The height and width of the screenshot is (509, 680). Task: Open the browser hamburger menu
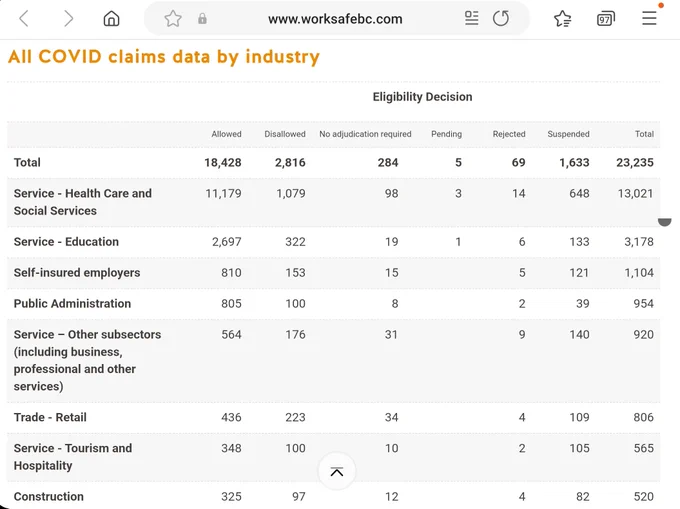click(x=649, y=18)
